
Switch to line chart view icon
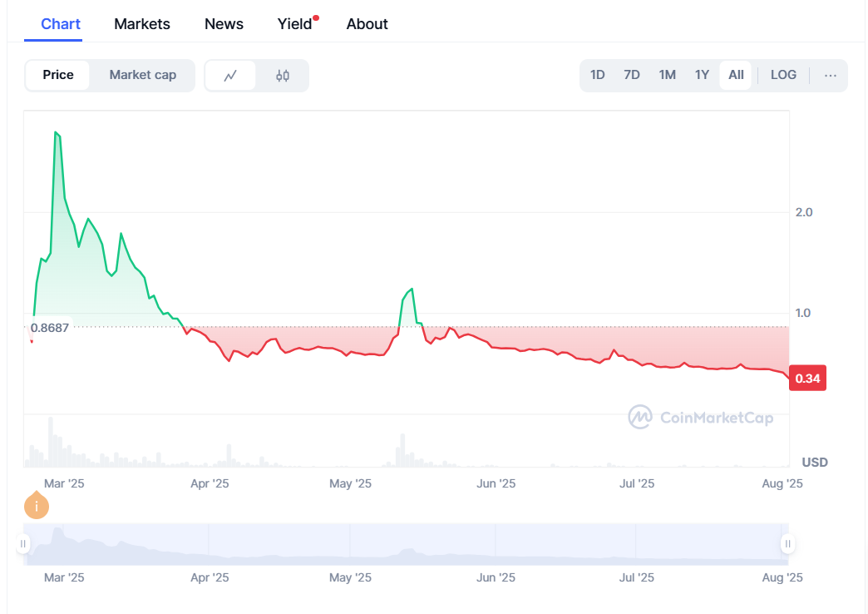230,76
